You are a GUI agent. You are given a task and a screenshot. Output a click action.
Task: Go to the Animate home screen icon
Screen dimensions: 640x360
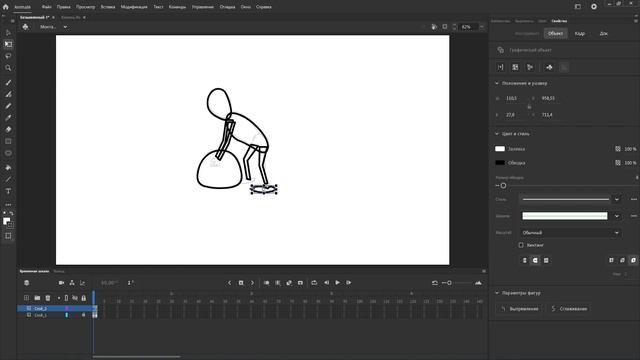[x=5, y=7]
